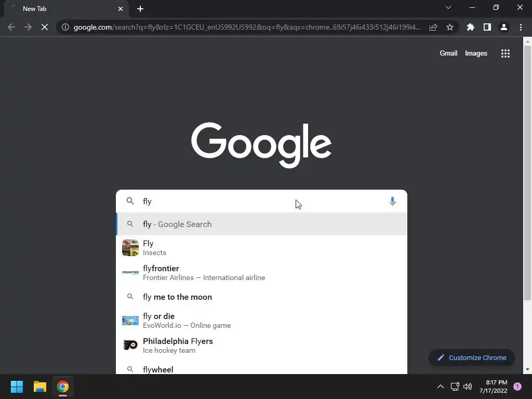Image resolution: width=532 pixels, height=399 pixels.
Task: Choose Philadelphia Flyers suggestion
Action: pyautogui.click(x=261, y=345)
